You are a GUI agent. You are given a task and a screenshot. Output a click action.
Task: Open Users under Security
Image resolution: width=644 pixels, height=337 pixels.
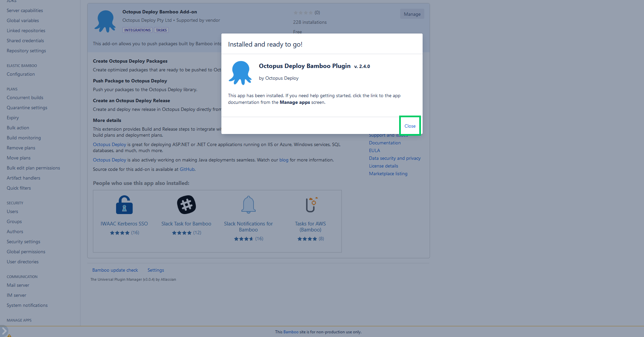12,211
